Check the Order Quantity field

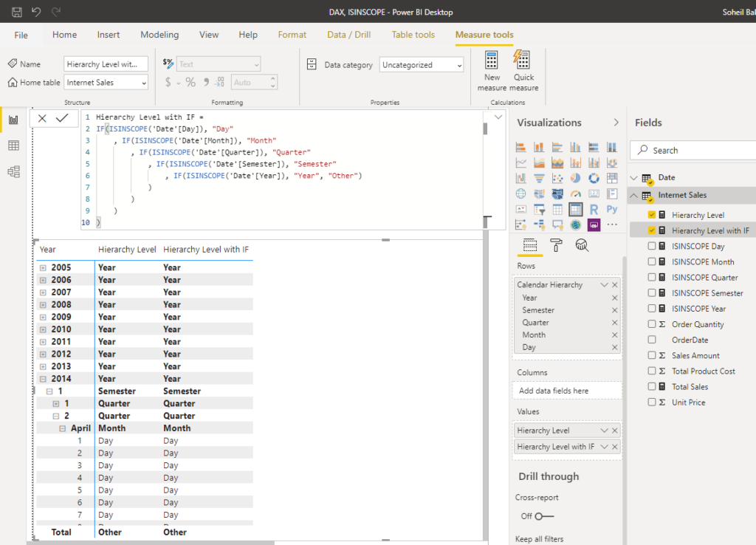(x=652, y=324)
